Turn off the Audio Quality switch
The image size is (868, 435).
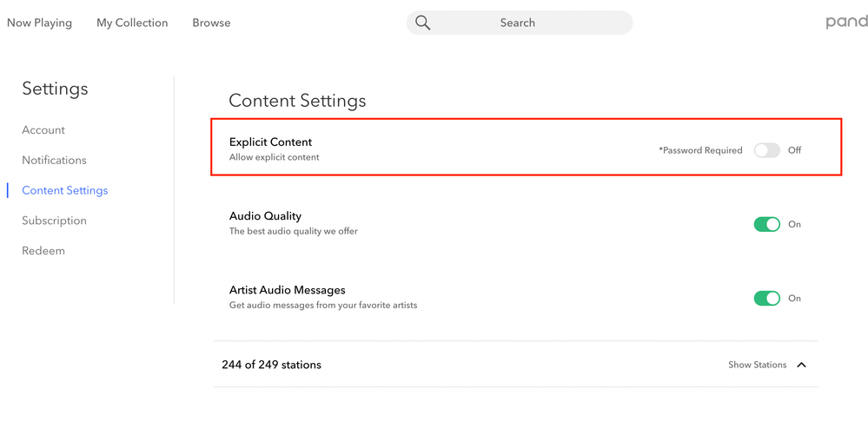click(x=766, y=224)
